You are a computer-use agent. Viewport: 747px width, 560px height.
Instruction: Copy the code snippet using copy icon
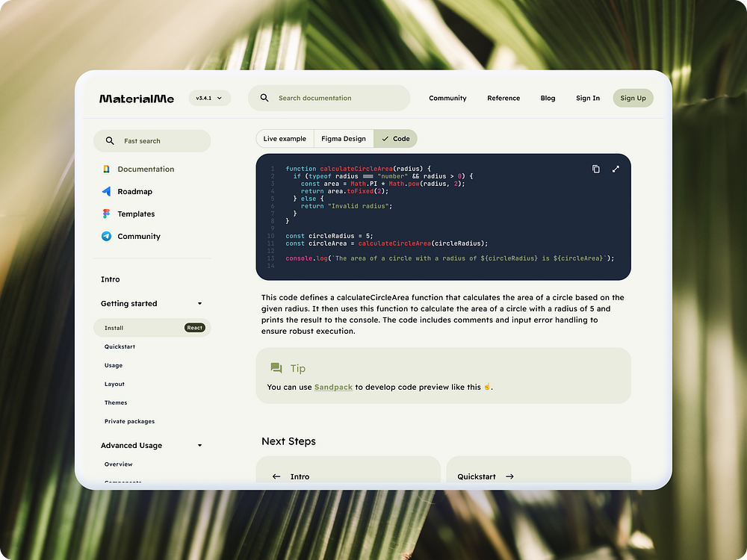(595, 169)
